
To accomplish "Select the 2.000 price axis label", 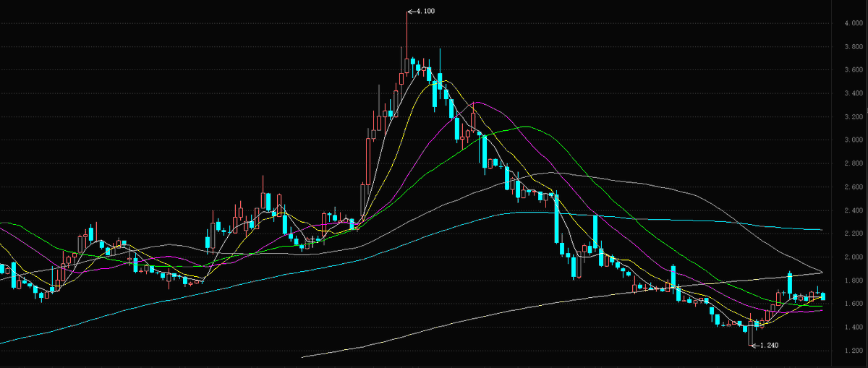I will click(854, 257).
